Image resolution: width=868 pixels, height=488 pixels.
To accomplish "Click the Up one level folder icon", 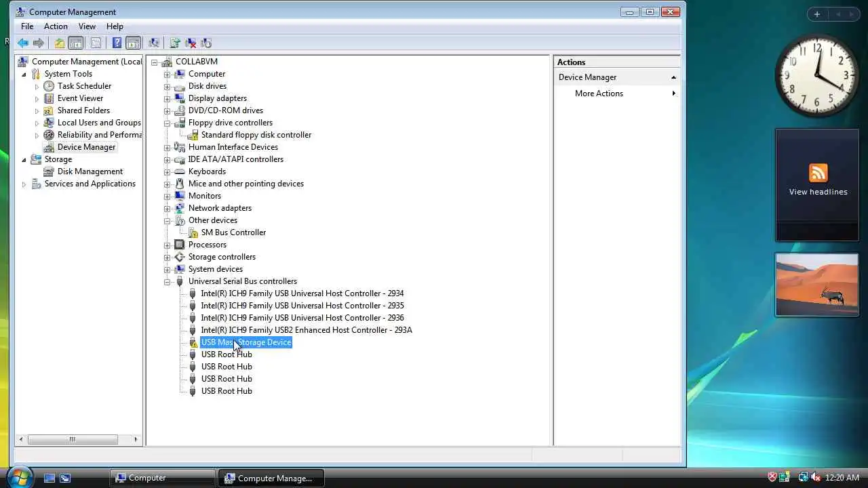I will [60, 43].
